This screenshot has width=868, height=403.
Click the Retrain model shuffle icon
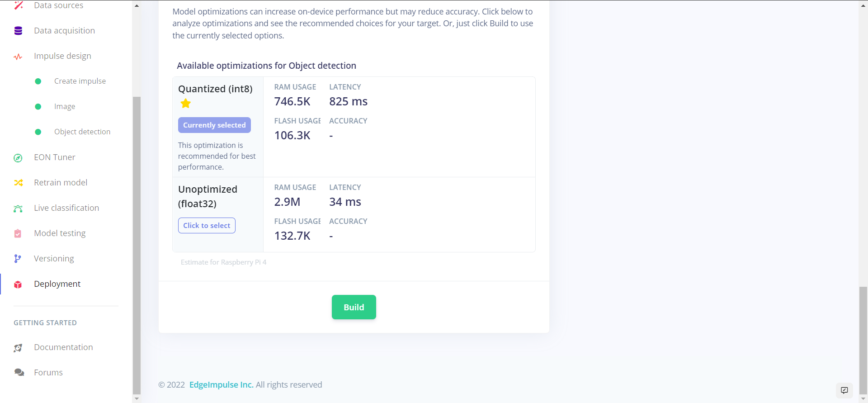pos(18,183)
